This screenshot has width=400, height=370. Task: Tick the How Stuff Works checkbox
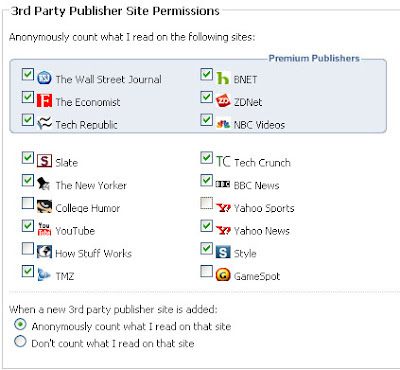pyautogui.click(x=28, y=248)
